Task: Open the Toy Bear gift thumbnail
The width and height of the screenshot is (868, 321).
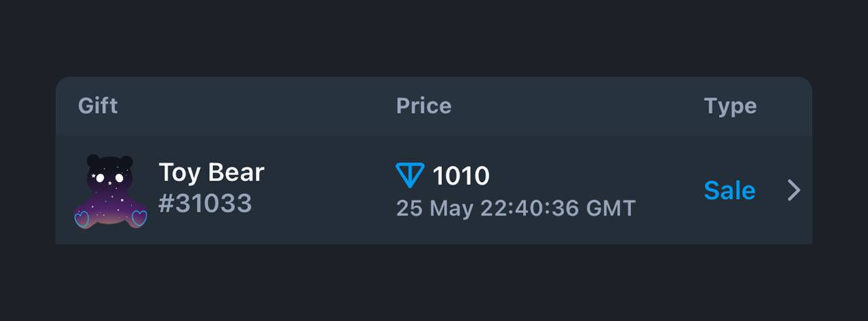Action: [x=111, y=191]
